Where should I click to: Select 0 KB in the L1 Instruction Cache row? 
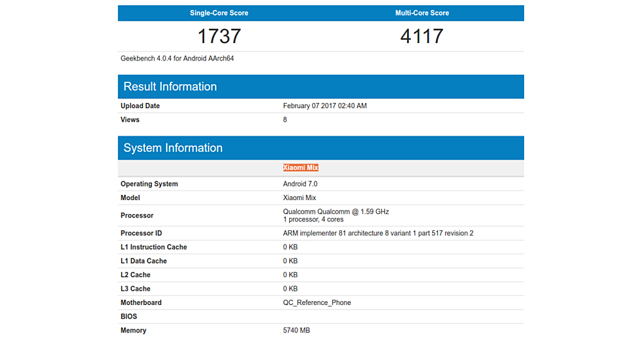click(290, 247)
